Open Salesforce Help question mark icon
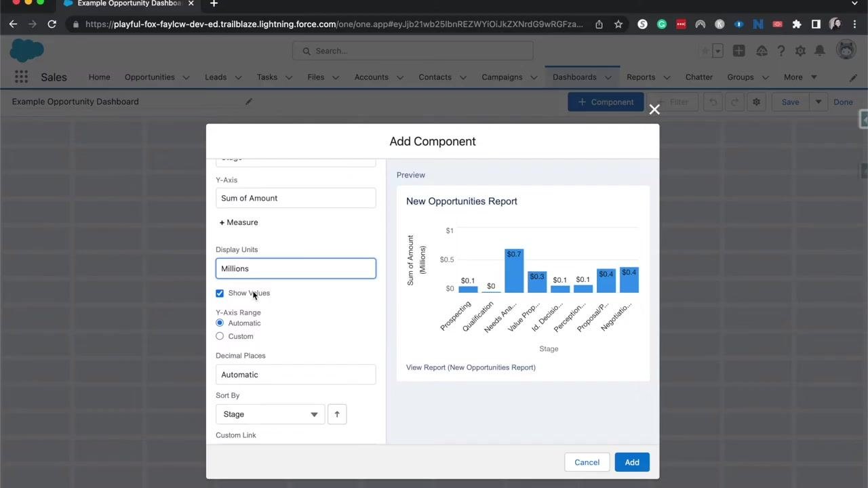 781,51
